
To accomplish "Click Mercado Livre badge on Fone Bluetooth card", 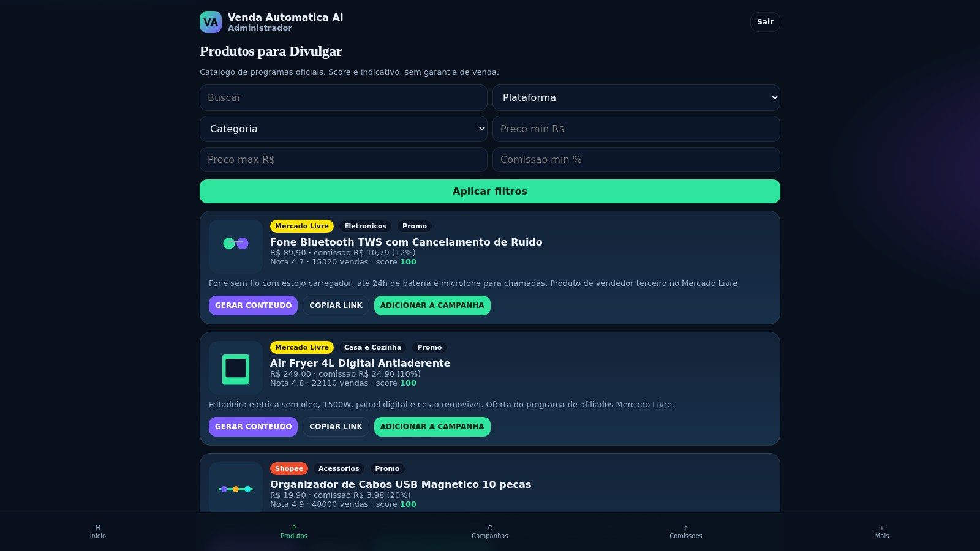I will (x=302, y=226).
